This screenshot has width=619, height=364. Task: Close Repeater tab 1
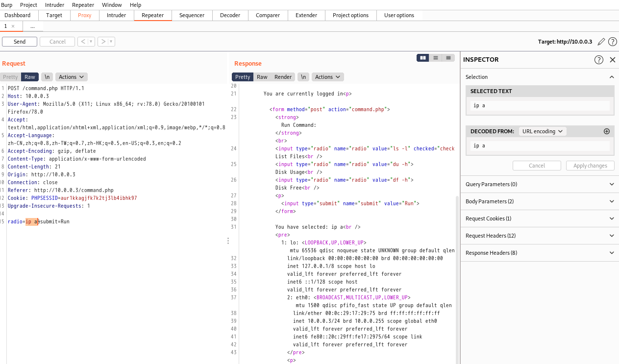pyautogui.click(x=13, y=26)
